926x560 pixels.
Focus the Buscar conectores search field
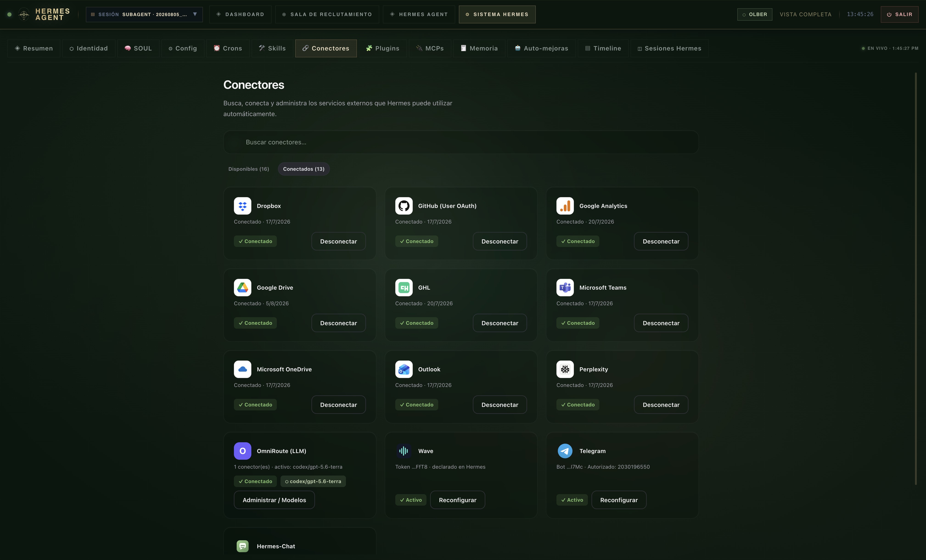pyautogui.click(x=461, y=142)
